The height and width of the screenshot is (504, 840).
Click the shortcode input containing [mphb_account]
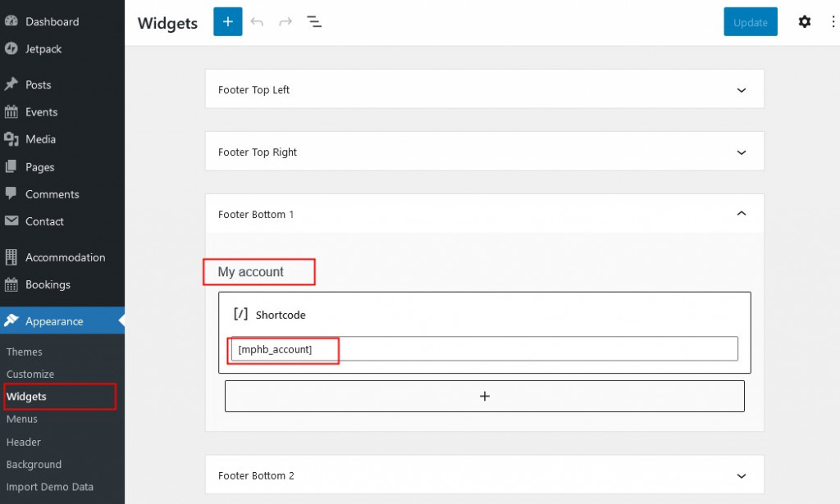click(484, 348)
